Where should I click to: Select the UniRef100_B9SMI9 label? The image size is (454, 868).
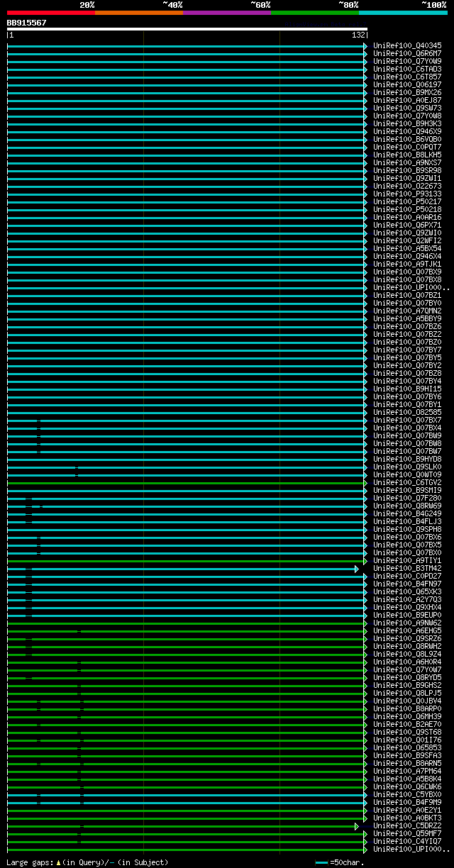click(x=408, y=490)
